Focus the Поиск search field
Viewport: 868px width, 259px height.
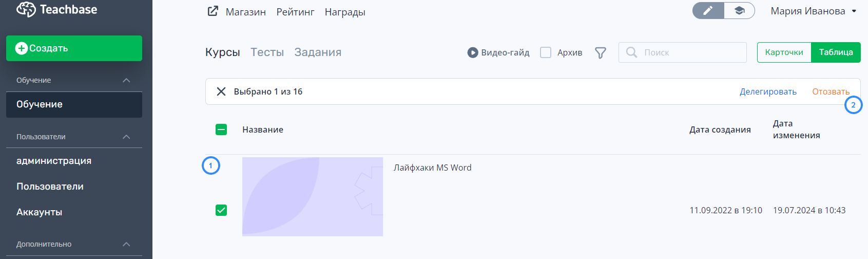click(x=683, y=52)
